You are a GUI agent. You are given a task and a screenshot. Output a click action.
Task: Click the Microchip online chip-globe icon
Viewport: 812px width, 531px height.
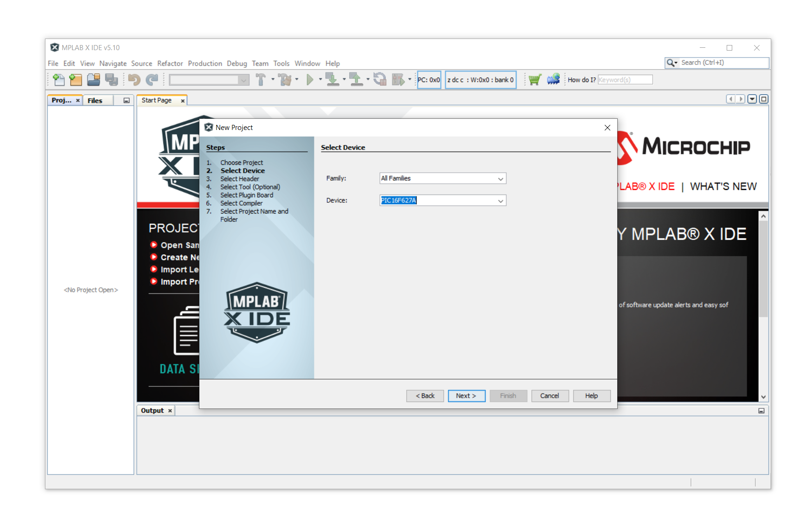pos(553,80)
